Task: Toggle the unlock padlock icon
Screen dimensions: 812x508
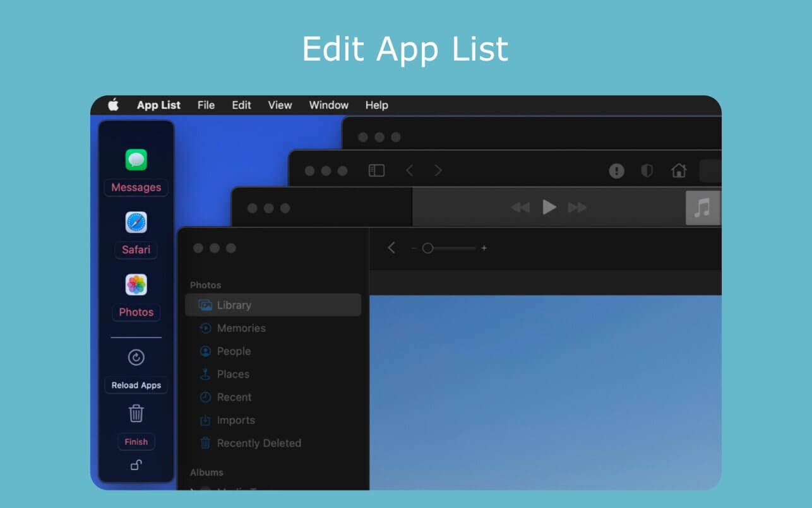Action: pyautogui.click(x=136, y=465)
